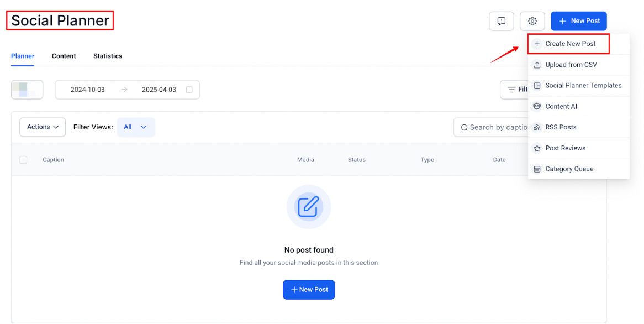644x324 pixels.
Task: Click the Search by caption field
Action: 492,127
